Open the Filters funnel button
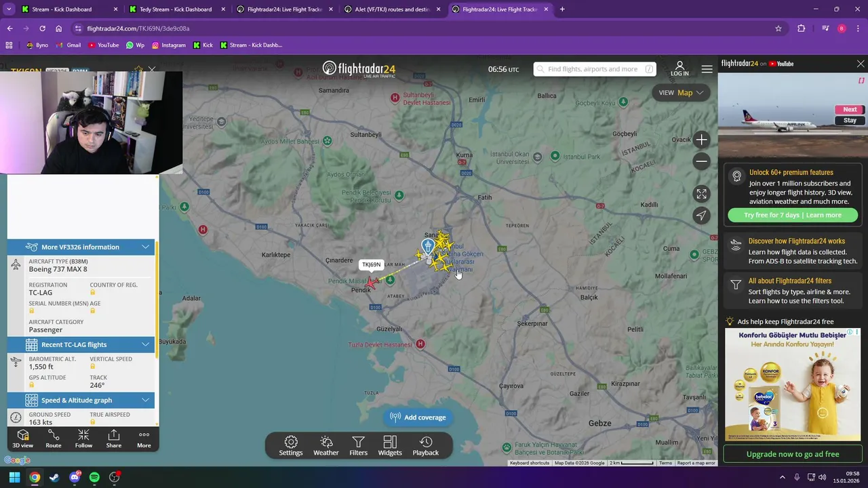Image resolution: width=868 pixels, height=488 pixels. pos(359,446)
